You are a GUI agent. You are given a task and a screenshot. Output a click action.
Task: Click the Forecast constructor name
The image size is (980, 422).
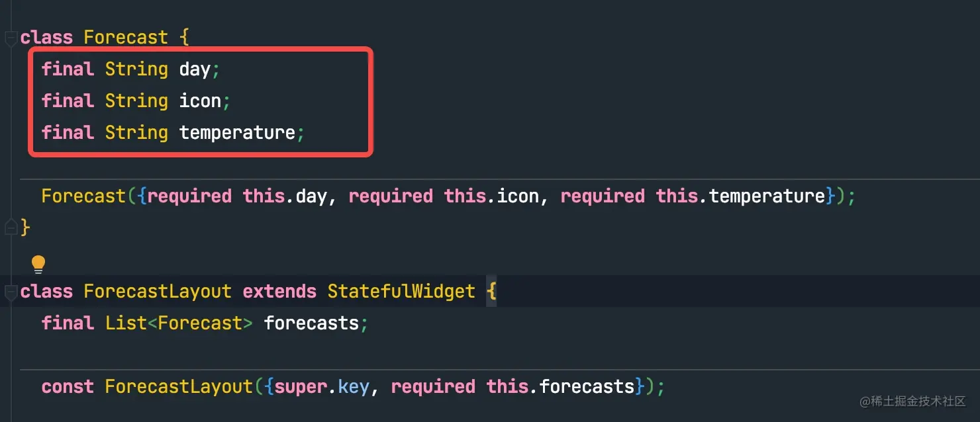[83, 196]
